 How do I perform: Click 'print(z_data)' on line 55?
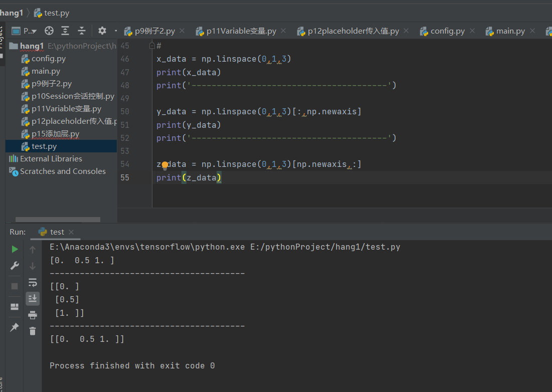189,177
